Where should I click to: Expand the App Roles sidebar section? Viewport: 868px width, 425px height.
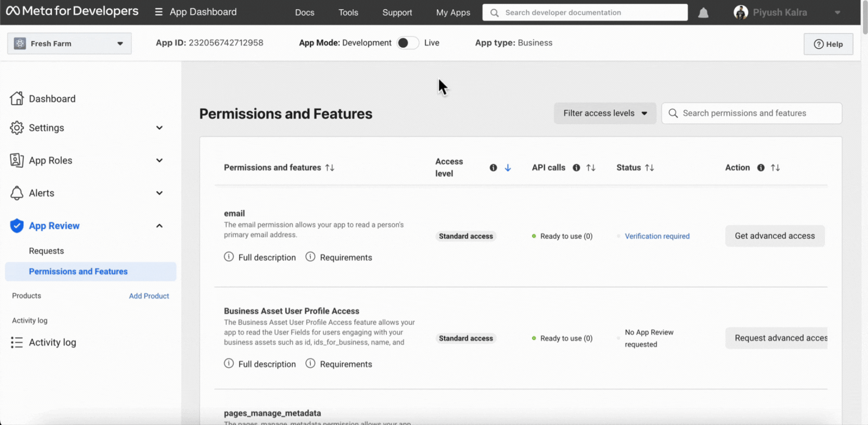pos(159,160)
